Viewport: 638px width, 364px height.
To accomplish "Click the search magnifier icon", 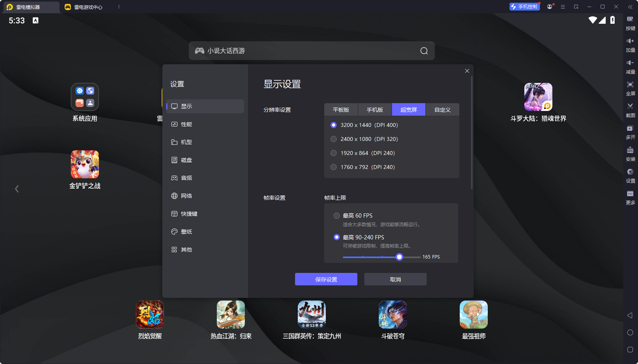I will 424,51.
